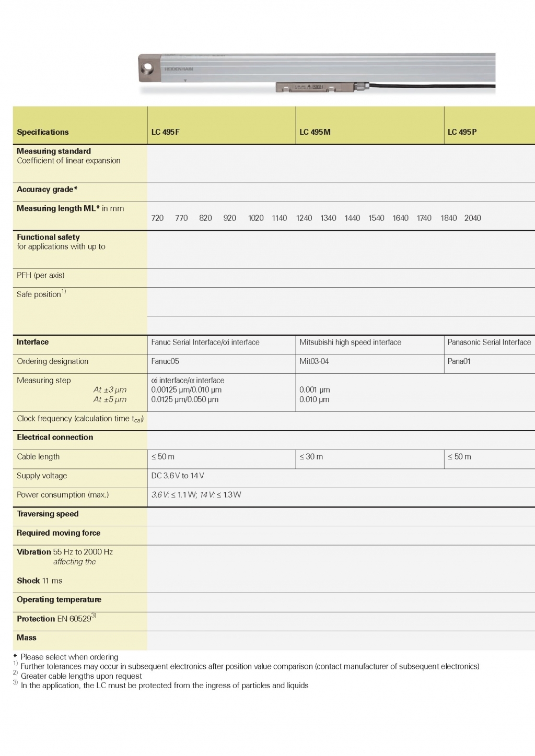Click 'for applications with up to' text
This screenshot has height=756, width=535.
click(x=61, y=246)
